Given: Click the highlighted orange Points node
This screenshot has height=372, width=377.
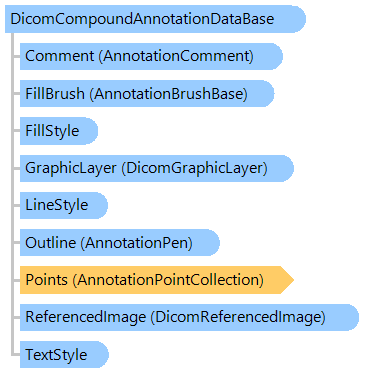Looking at the screenshot, I should (157, 280).
